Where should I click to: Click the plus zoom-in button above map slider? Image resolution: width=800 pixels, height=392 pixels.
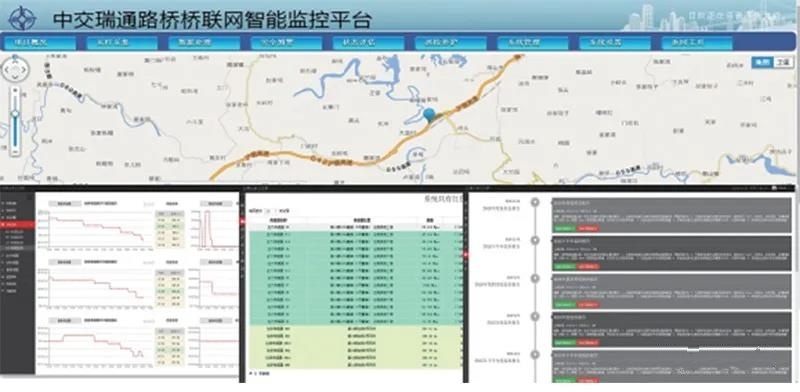point(15,90)
